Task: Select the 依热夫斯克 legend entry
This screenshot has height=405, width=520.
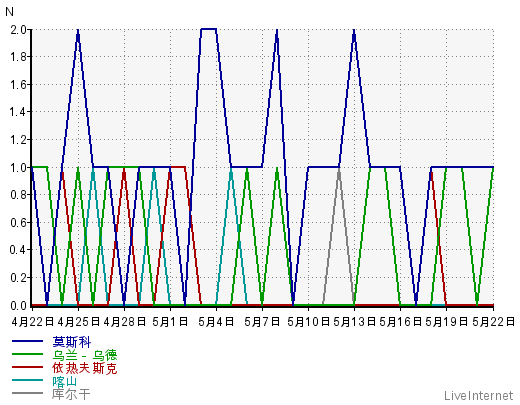Action: point(85,368)
